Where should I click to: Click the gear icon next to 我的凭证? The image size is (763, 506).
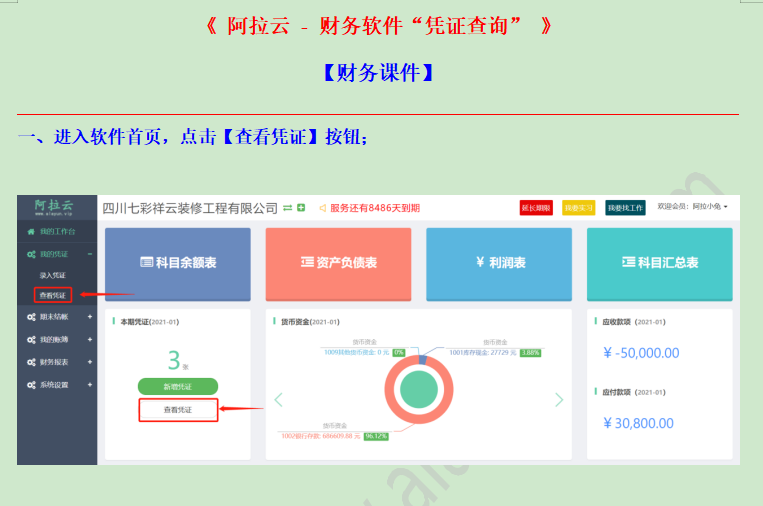click(x=31, y=254)
